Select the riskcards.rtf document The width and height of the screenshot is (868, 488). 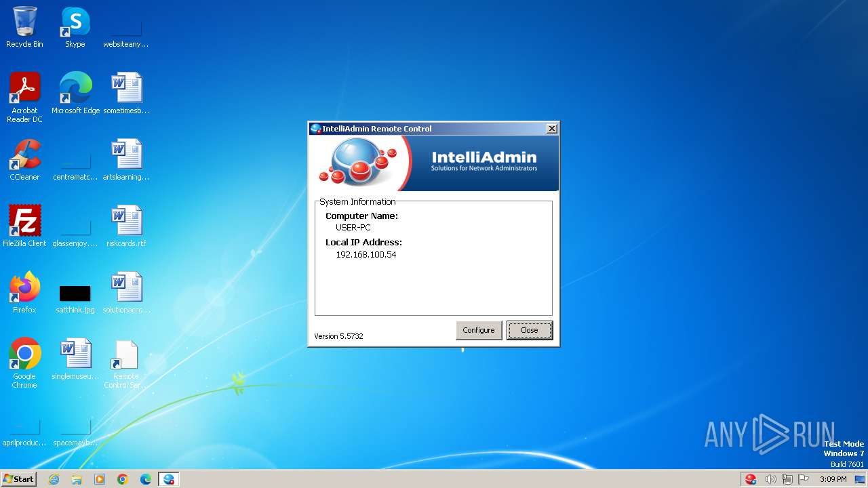[x=126, y=226]
